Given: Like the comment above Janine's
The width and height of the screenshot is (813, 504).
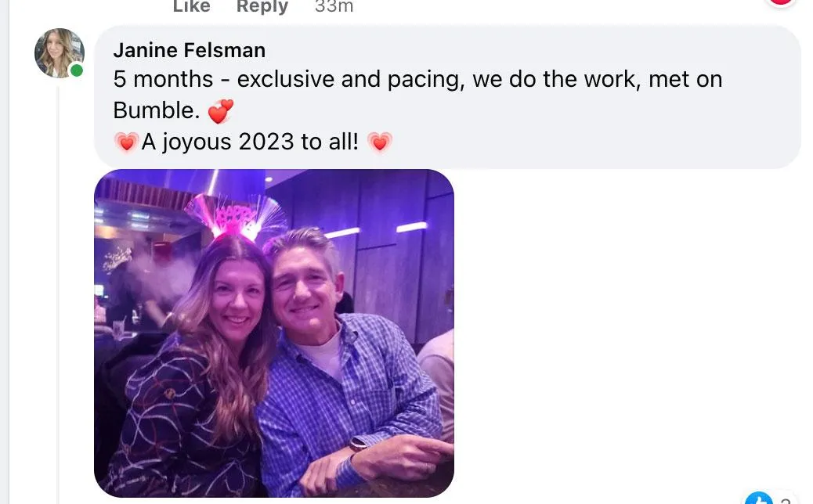Looking at the screenshot, I should tap(192, 6).
